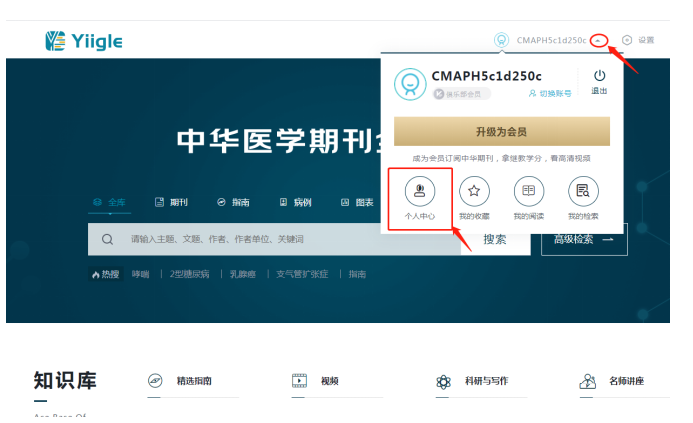This screenshot has height=423, width=693.
Task: Open 高级检索 advanced search
Action: pos(584,239)
